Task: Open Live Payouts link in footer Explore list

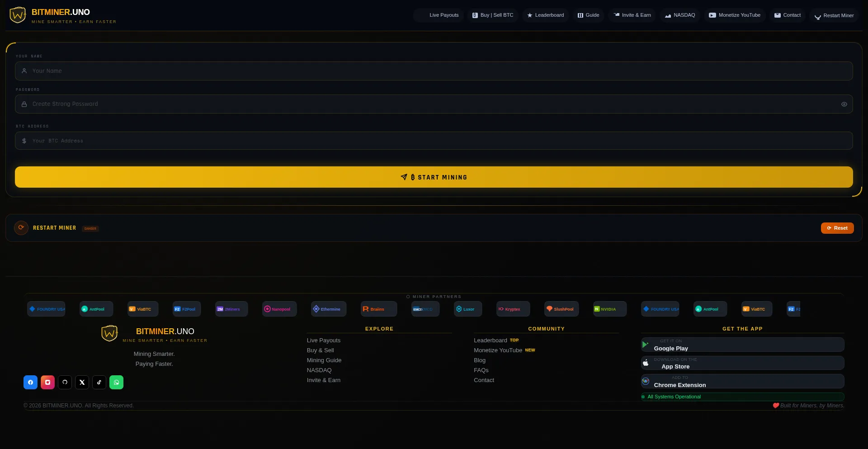Action: coord(324,340)
